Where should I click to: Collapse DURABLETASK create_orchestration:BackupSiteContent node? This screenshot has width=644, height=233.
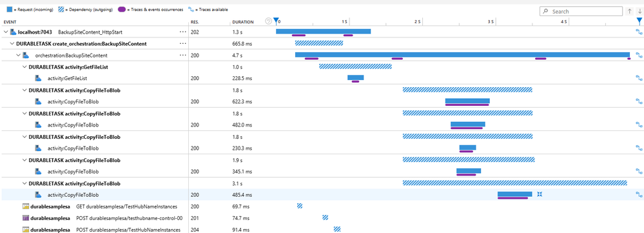click(x=12, y=43)
